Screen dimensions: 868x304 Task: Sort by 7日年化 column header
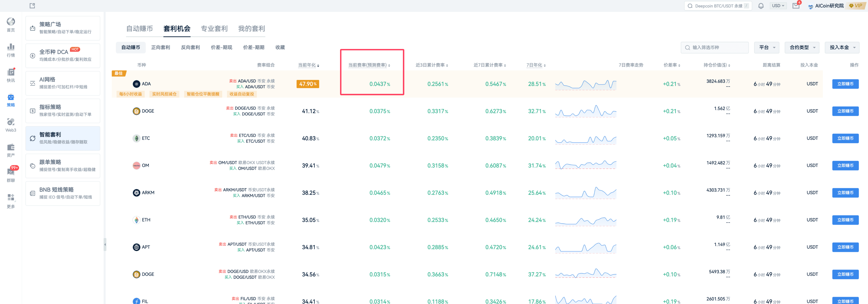pyautogui.click(x=536, y=65)
